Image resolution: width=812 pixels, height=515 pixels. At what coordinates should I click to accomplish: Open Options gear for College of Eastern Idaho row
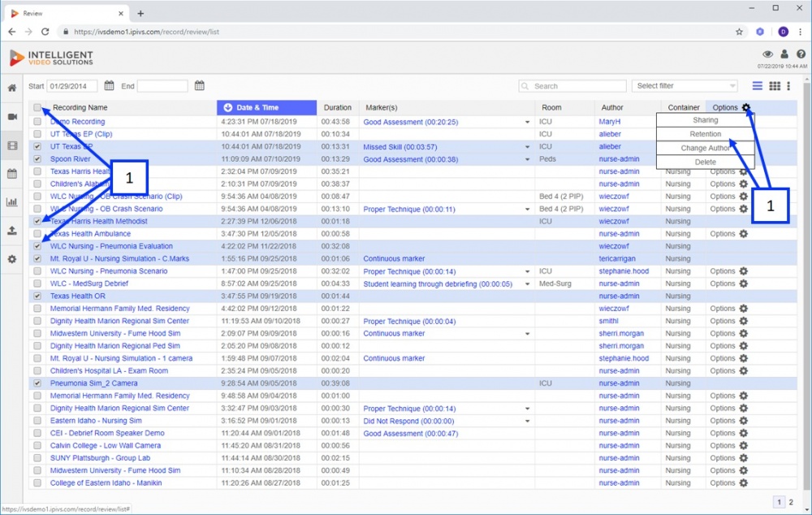(744, 483)
